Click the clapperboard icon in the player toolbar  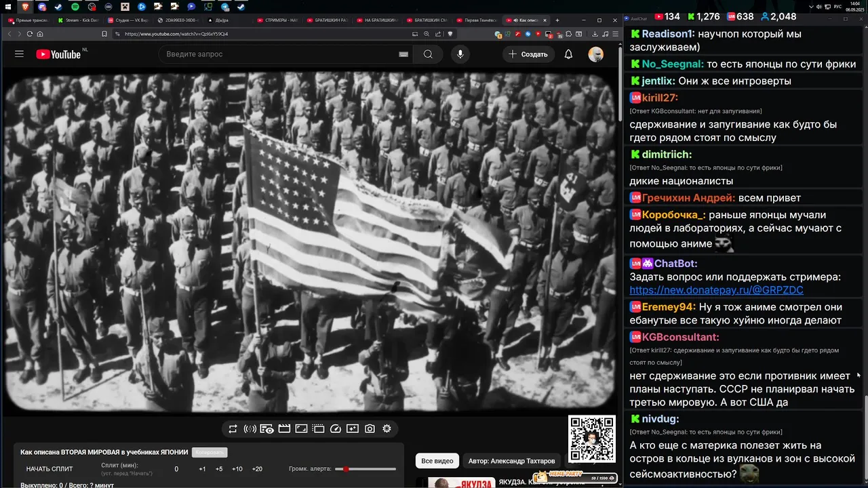point(284,428)
